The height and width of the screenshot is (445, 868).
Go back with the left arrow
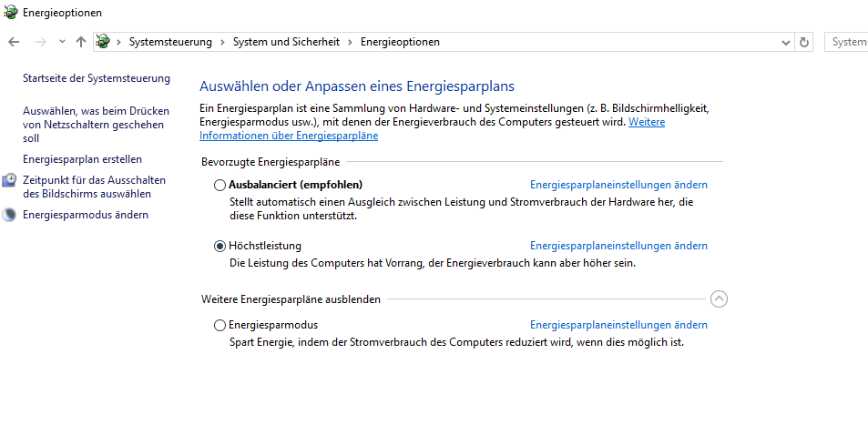pos(14,42)
